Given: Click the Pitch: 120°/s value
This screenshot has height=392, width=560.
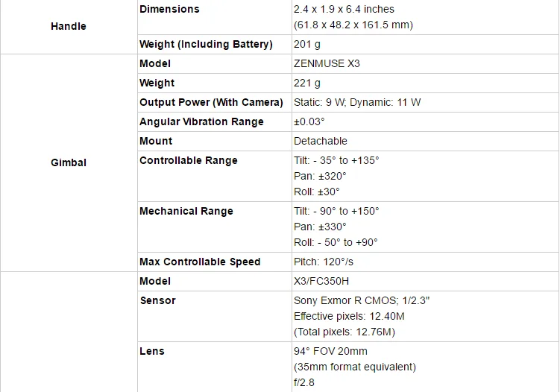Looking at the screenshot, I should point(324,262).
